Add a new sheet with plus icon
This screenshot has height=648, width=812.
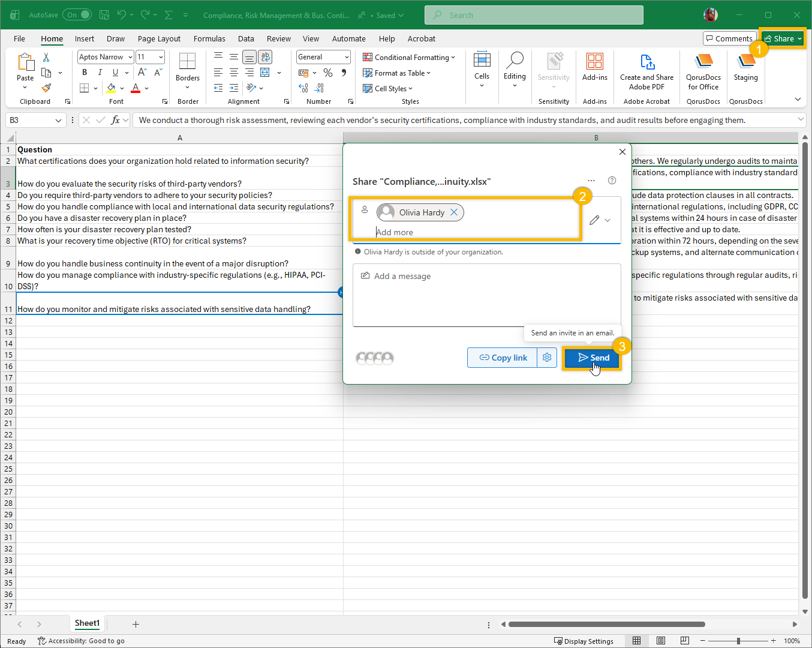[x=136, y=624]
